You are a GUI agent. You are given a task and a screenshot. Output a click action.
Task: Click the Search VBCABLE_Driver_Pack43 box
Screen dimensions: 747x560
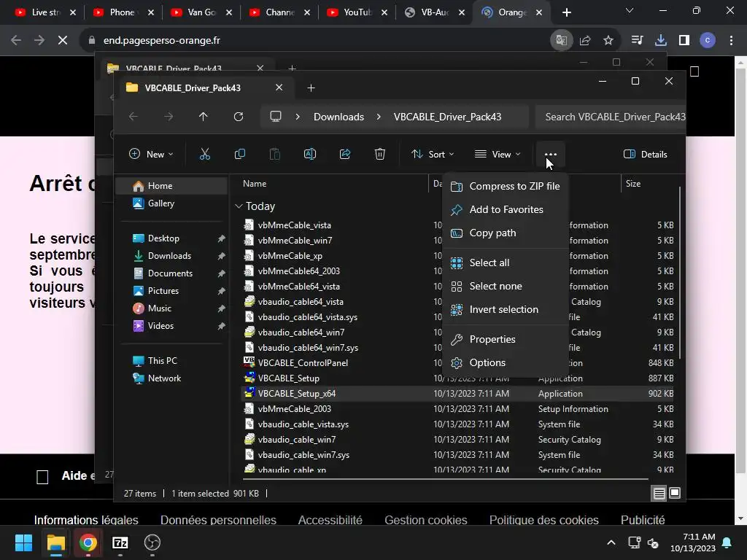point(611,117)
